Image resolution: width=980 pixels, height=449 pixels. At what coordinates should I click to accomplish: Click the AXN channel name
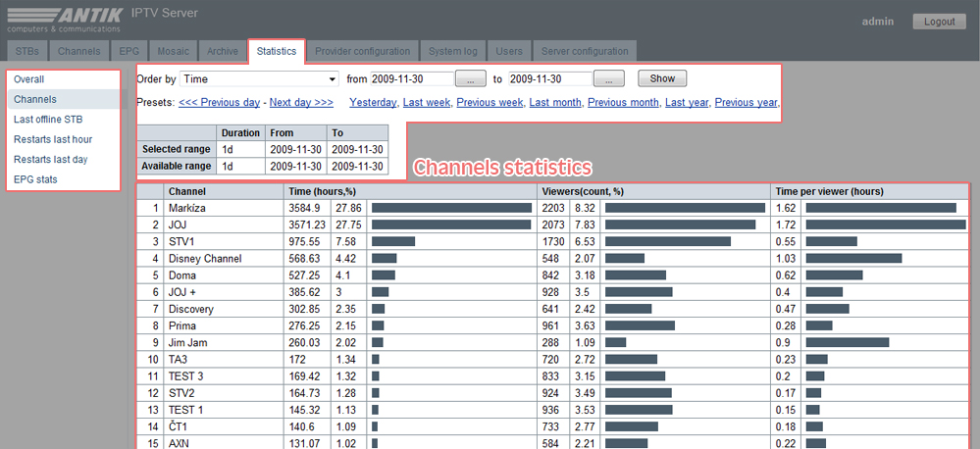pyautogui.click(x=178, y=443)
